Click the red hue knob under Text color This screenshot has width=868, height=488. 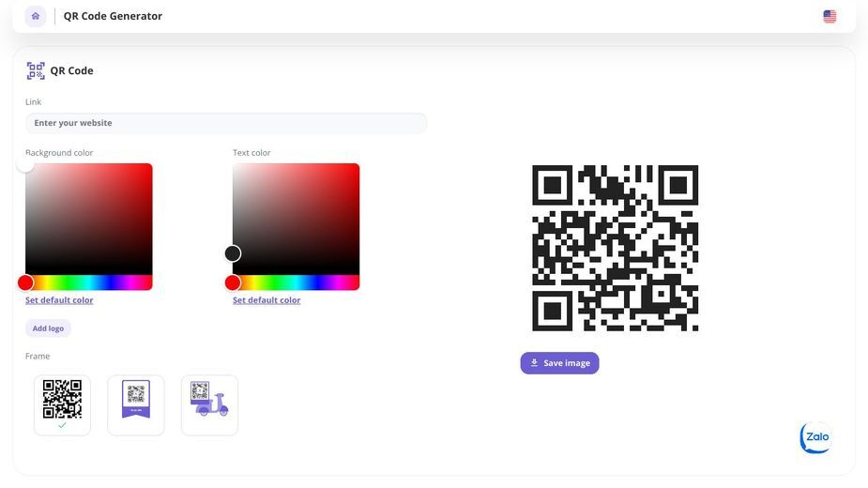tap(233, 282)
